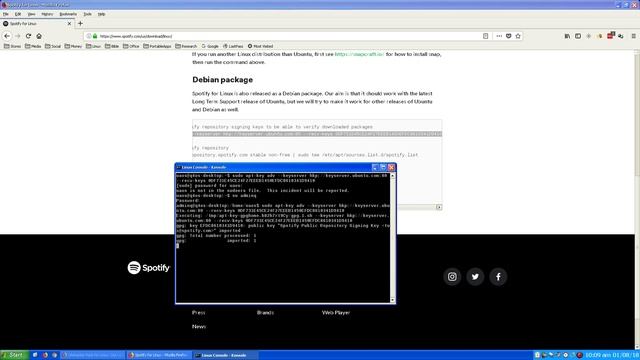Open the Press footer link

198,313
